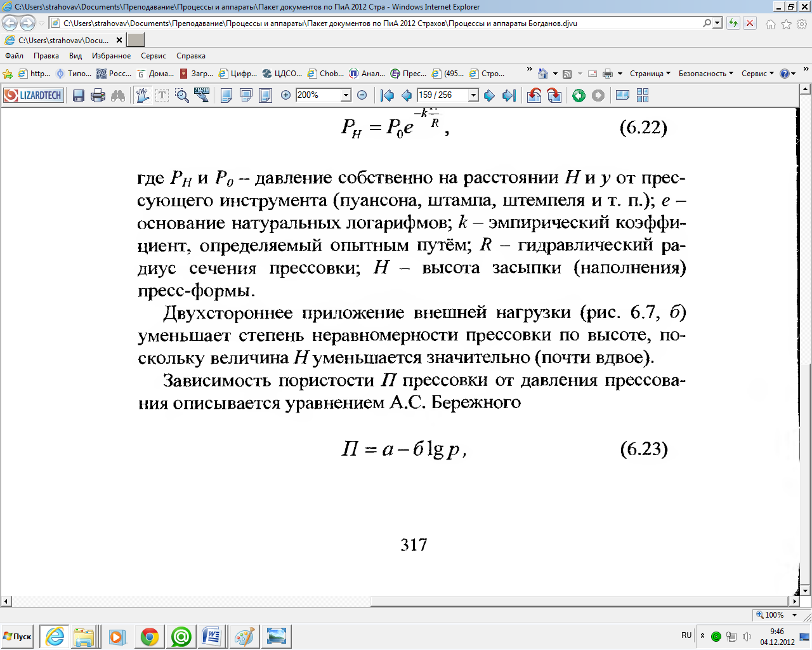
Task: Open the zoom percentage dropdown showing 200%
Action: point(346,95)
